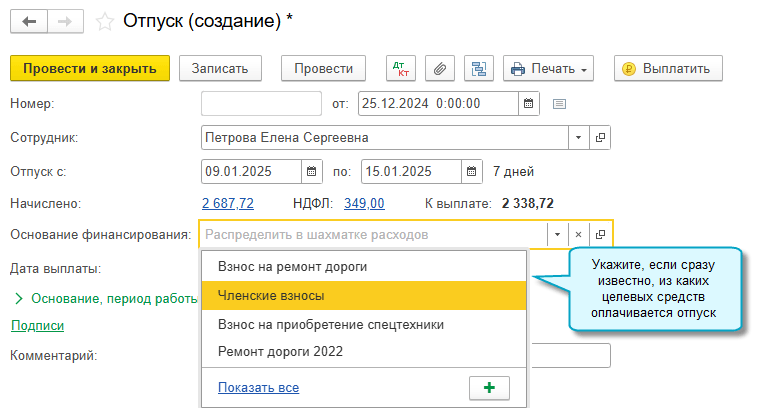This screenshot has height=408, width=765.
Task: Open calendar for vacation start date
Action: click(311, 170)
